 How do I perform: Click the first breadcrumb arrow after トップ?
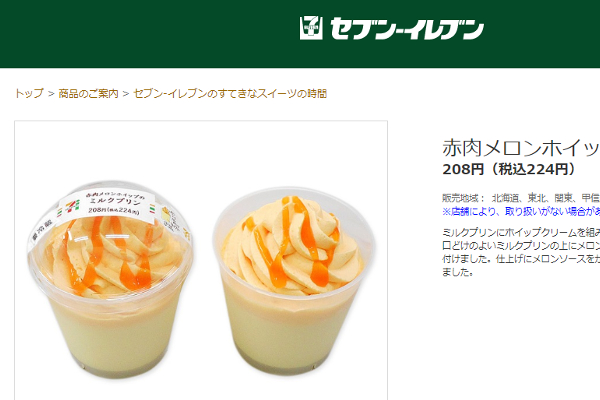point(51,94)
